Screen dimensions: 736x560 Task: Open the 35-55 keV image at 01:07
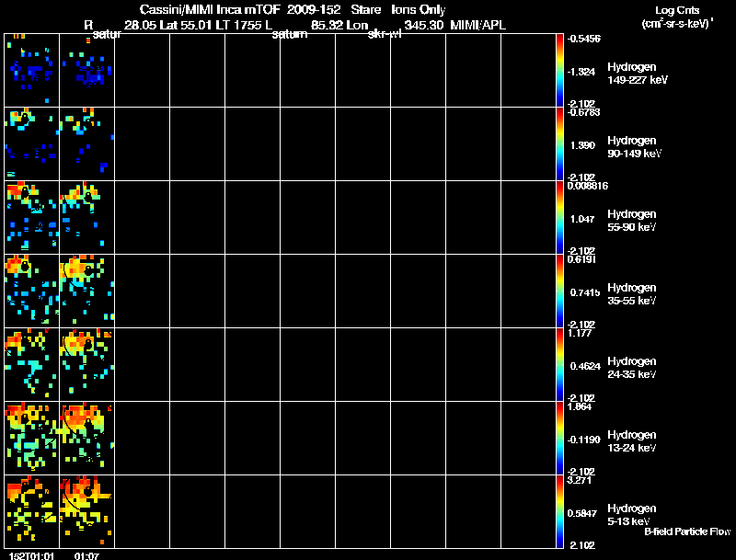[x=87, y=291]
